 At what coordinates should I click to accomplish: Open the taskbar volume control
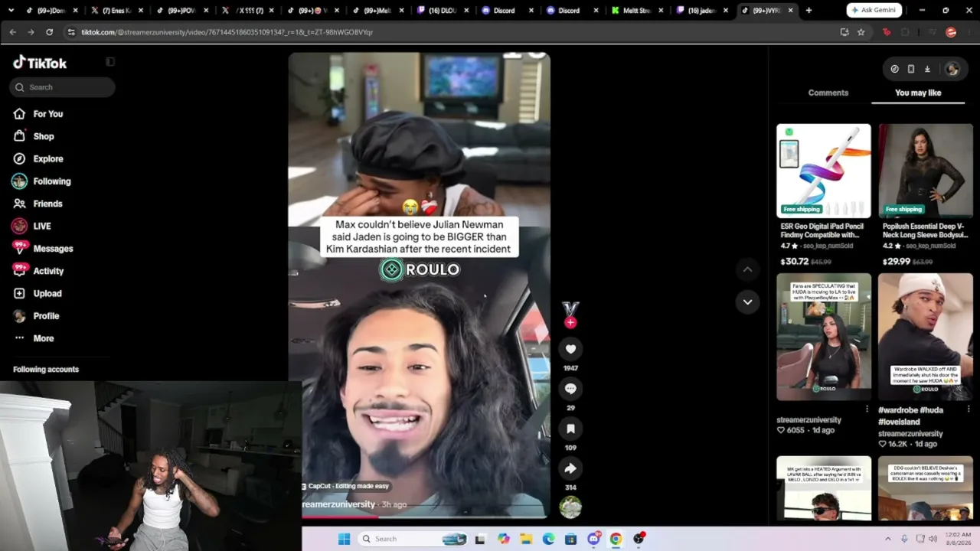(x=933, y=539)
